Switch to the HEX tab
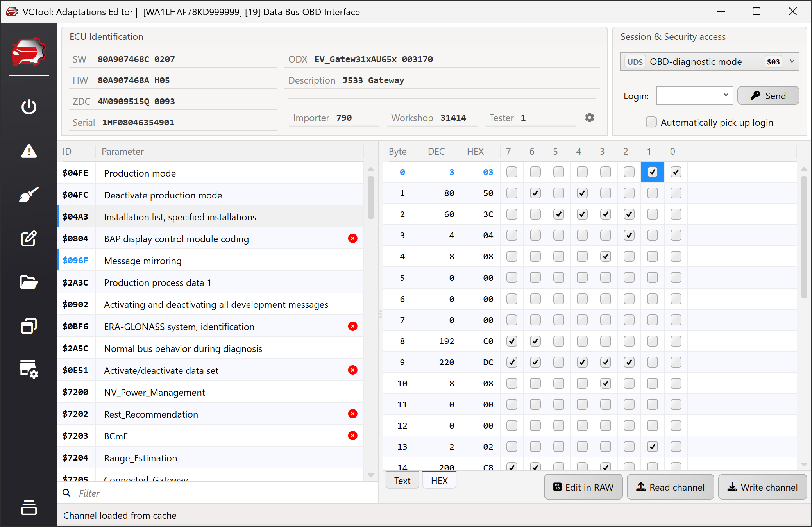This screenshot has width=812, height=527. pyautogui.click(x=439, y=481)
